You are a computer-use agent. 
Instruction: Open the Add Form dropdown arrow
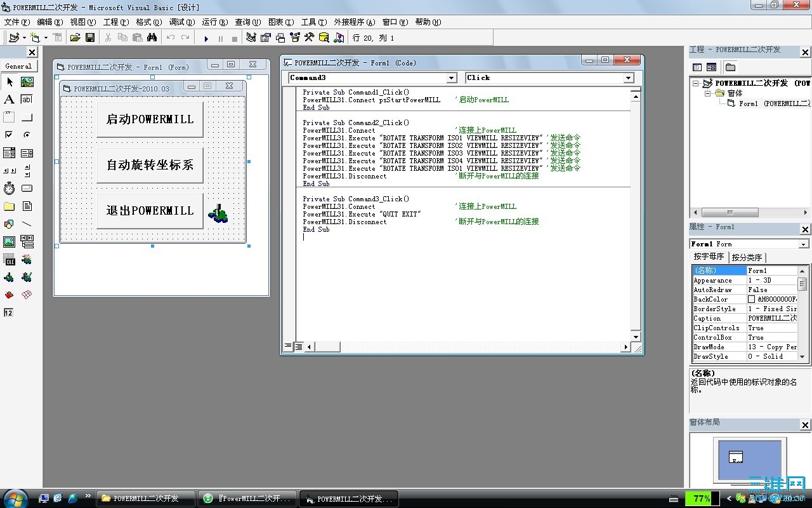(46, 38)
